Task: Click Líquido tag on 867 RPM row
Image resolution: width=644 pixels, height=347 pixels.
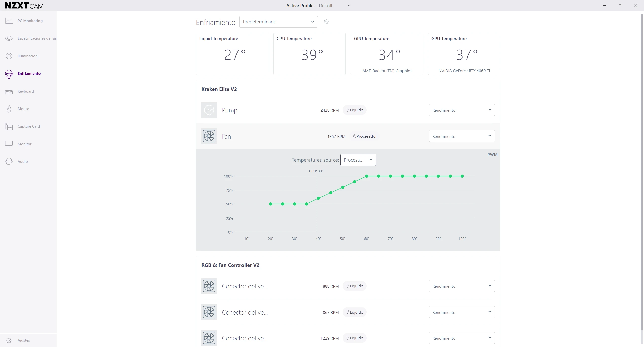Action: tap(355, 312)
